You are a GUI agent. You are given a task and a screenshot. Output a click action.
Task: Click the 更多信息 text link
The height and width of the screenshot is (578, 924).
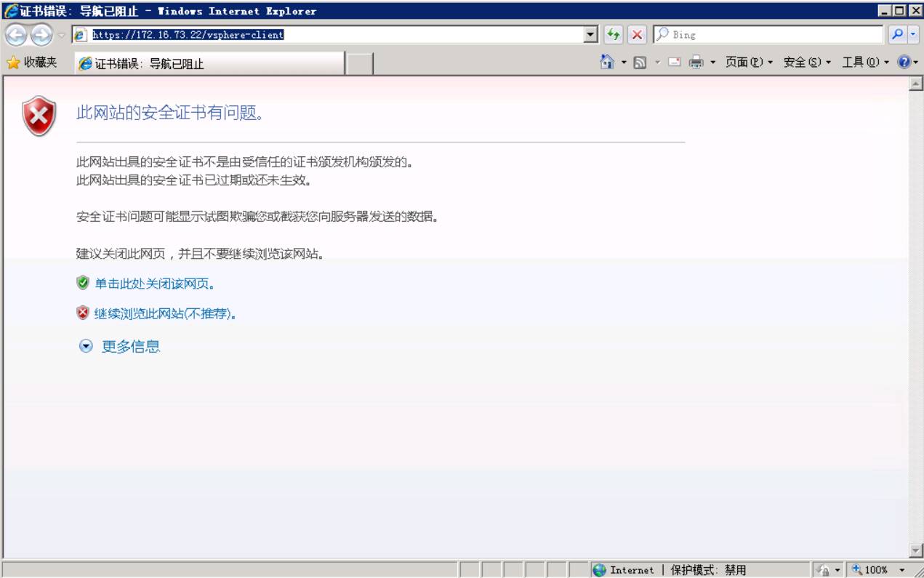tap(131, 347)
